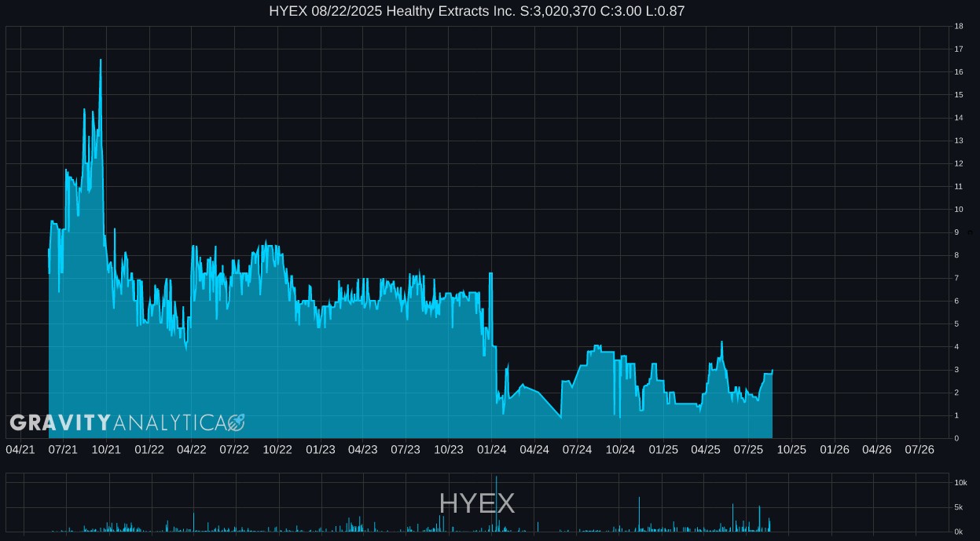Select price axis value 3
This screenshot has height=541, width=980.
pyautogui.click(x=956, y=370)
